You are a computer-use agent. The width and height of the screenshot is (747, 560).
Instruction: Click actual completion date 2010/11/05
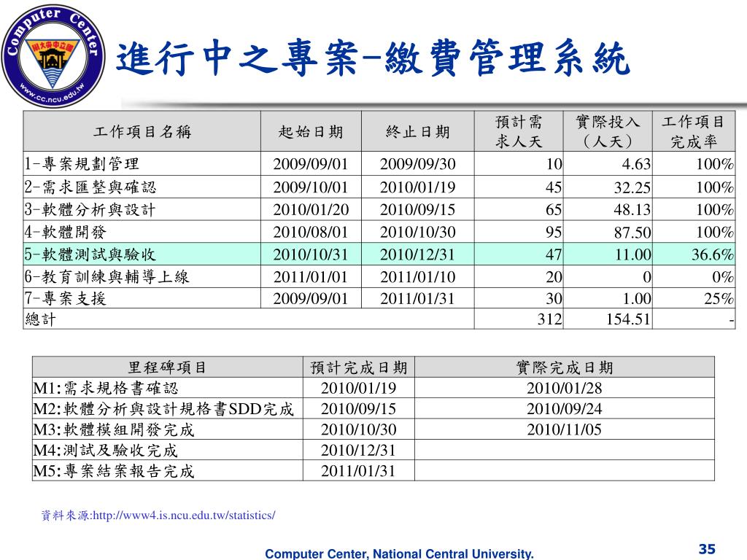tap(565, 429)
